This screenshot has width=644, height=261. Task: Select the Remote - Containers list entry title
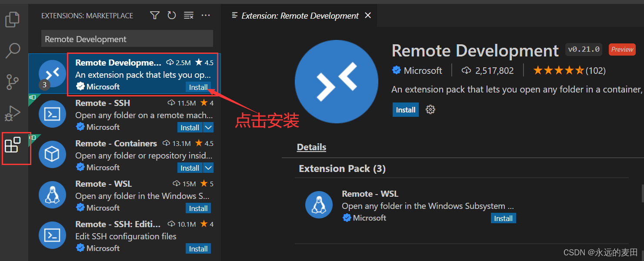[x=116, y=143]
